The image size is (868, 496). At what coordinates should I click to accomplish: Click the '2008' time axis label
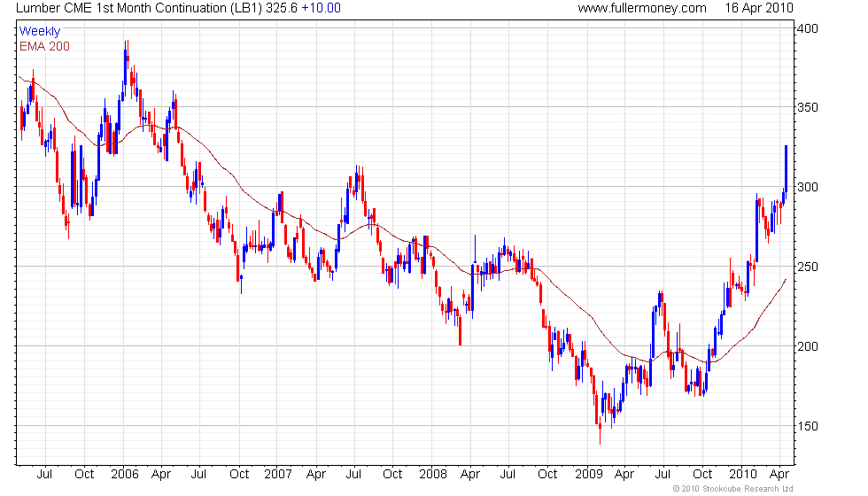[x=433, y=475]
